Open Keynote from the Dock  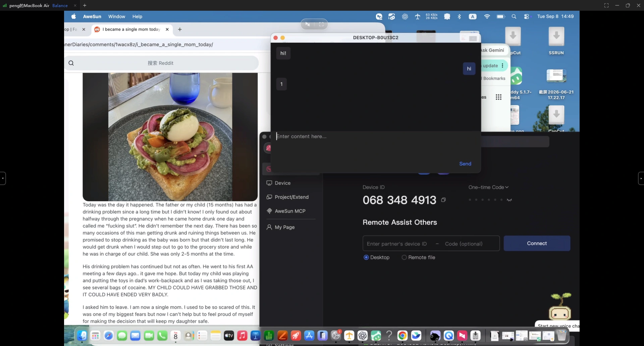(x=256, y=336)
